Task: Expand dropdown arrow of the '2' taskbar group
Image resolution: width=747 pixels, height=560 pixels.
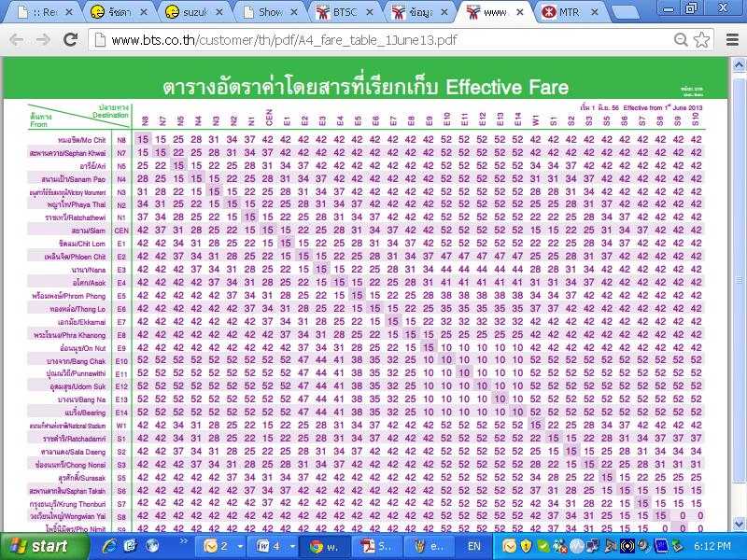Action: tap(240, 547)
